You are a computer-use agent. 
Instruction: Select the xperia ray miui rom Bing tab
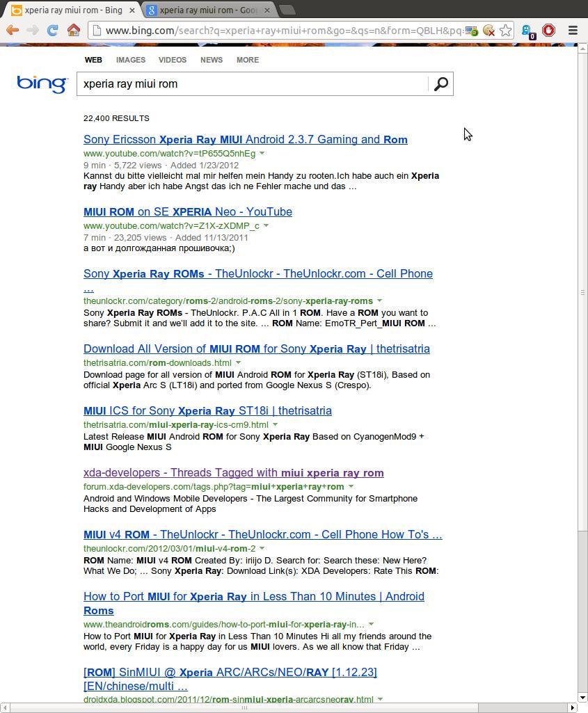pyautogui.click(x=73, y=10)
